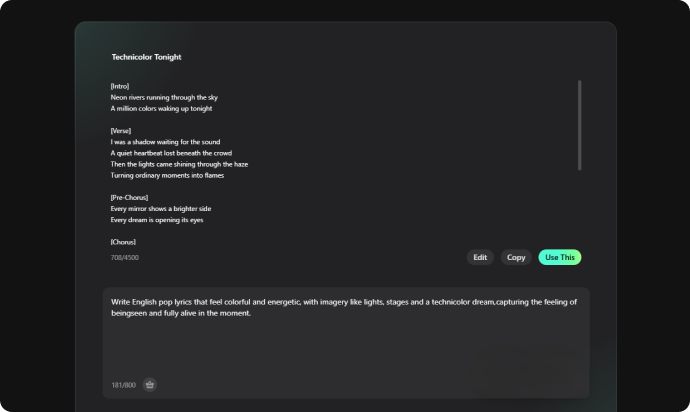Click the line "Turning ordinary moments into flames"

(x=167, y=175)
